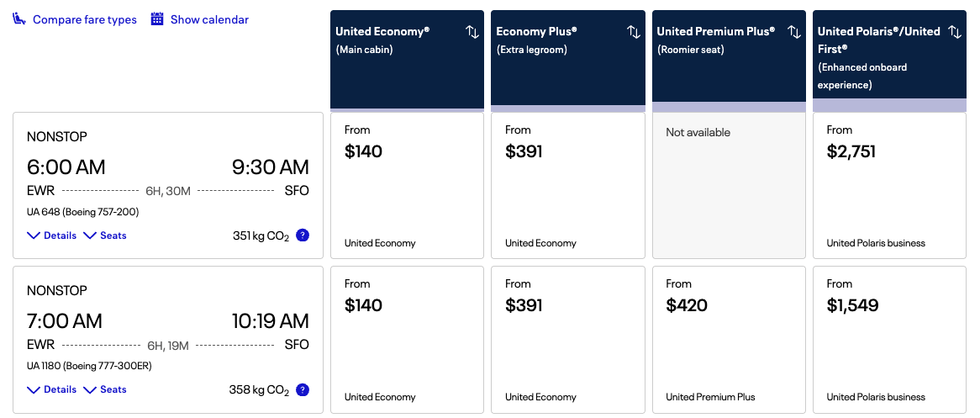The image size is (980, 418).
Task: Open Compare fare types link
Action: [84, 19]
